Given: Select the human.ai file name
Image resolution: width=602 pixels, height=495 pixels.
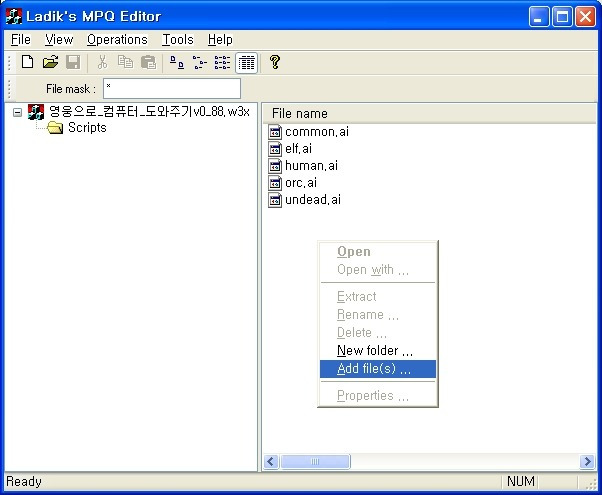Looking at the screenshot, I should point(311,166).
